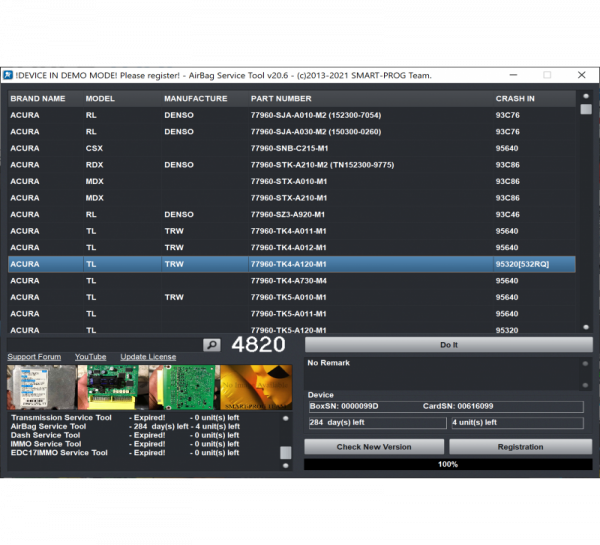
Task: View the green board with yellow connector thumbnail
Action: click(113, 387)
